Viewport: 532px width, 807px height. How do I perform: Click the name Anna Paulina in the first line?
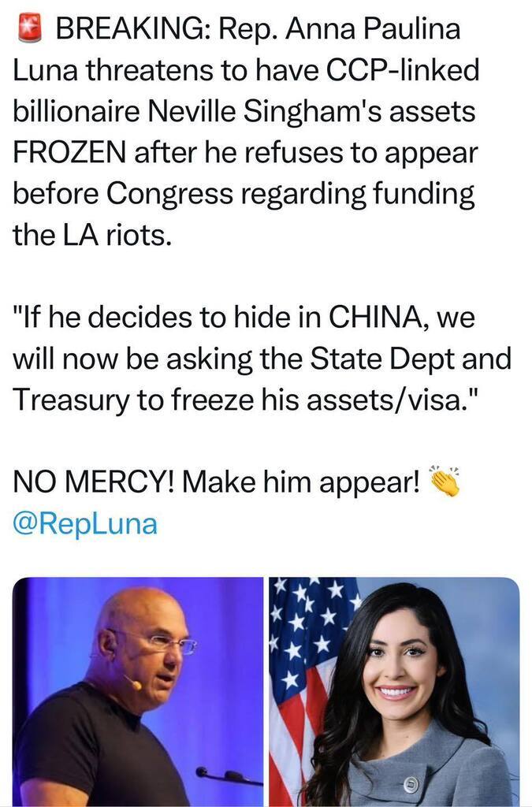pyautogui.click(x=373, y=29)
